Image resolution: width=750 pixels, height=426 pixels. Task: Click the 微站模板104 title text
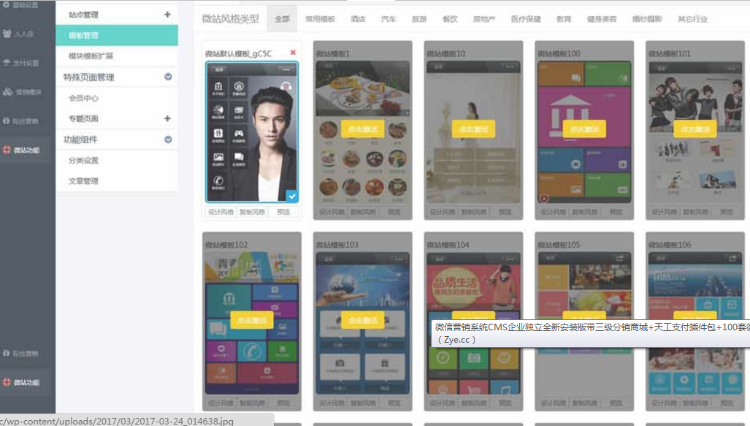pos(448,244)
